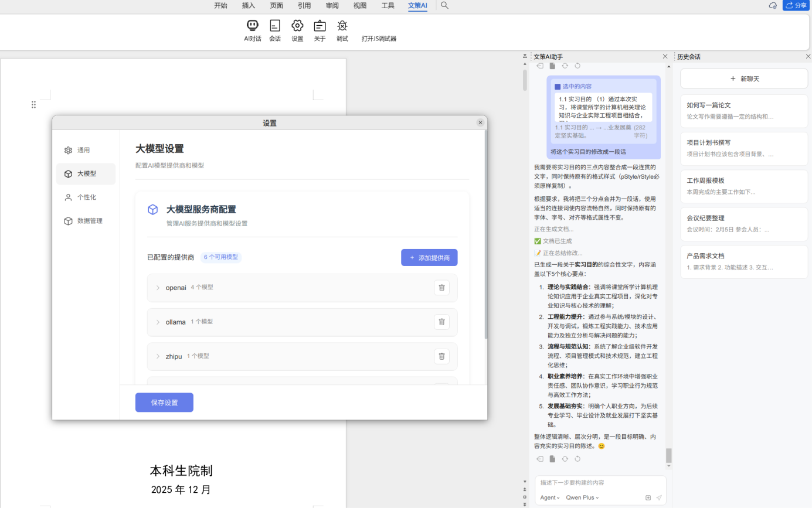The height and width of the screenshot is (508, 812).
Task: Click the search magnifier icon in the top bar
Action: 444,5
